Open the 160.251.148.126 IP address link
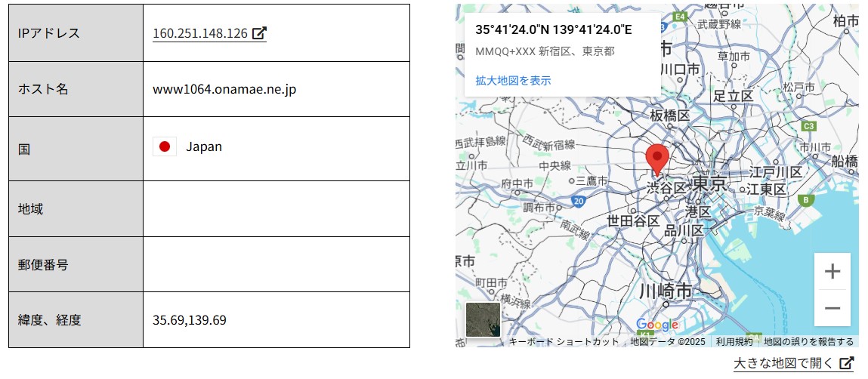The image size is (868, 379). point(200,33)
